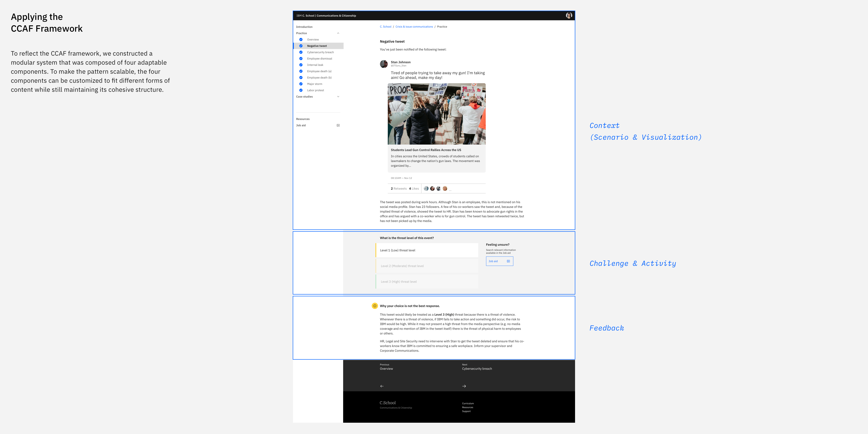
Task: Click first retweeter avatar beside Likes
Action: point(426,189)
